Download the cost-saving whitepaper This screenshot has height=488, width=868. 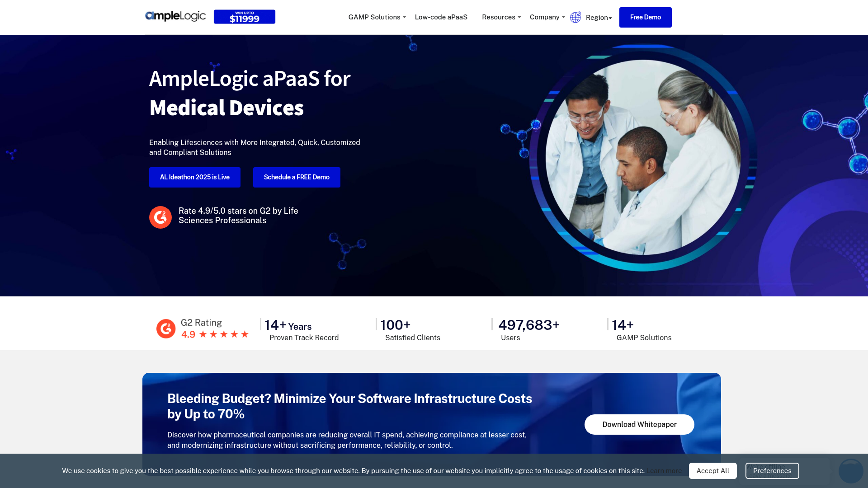click(639, 424)
